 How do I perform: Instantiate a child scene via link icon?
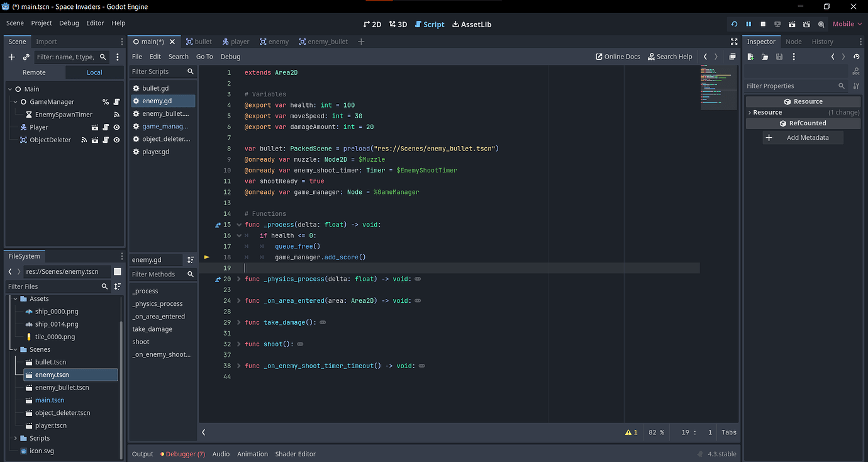point(26,57)
